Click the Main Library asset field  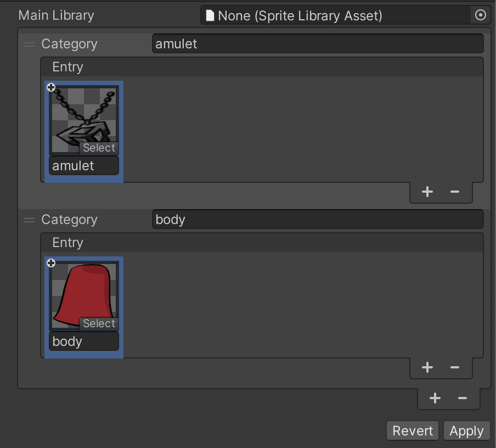pyautogui.click(x=336, y=15)
